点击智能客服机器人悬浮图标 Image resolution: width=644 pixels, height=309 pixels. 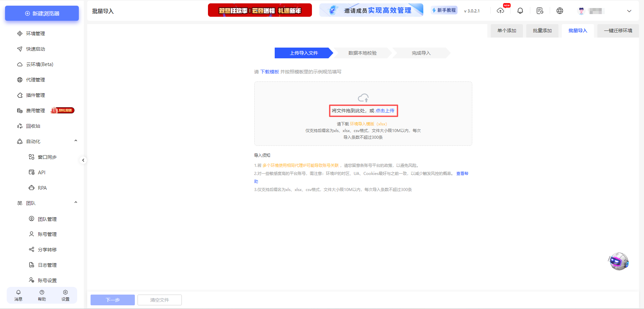pyautogui.click(x=619, y=261)
